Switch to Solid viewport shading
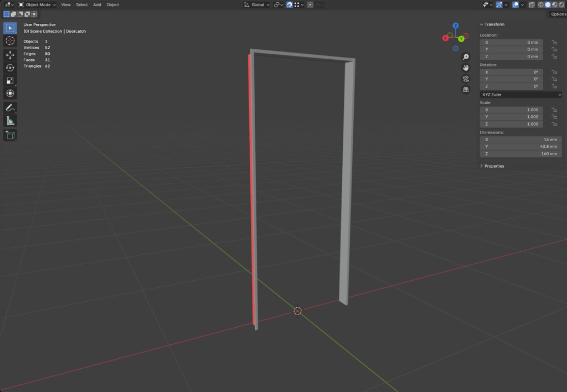Image resolution: width=567 pixels, height=392 pixels. pos(548,4)
